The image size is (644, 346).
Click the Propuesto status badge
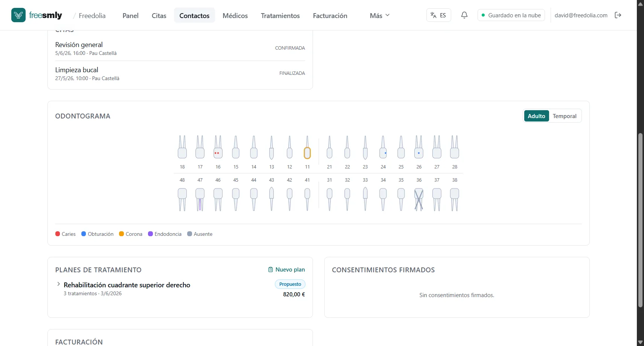(x=290, y=284)
